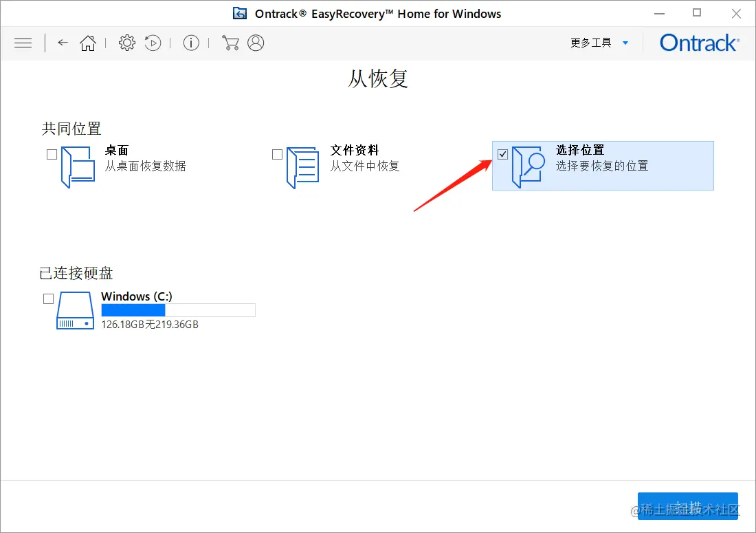Minimize the EasyRecovery window

tap(659, 14)
